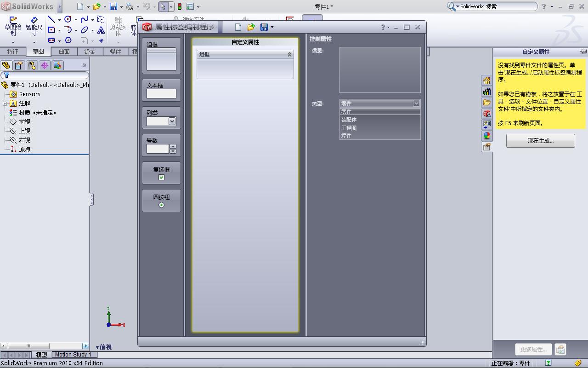Select the Spline sketch tool

(85, 19)
